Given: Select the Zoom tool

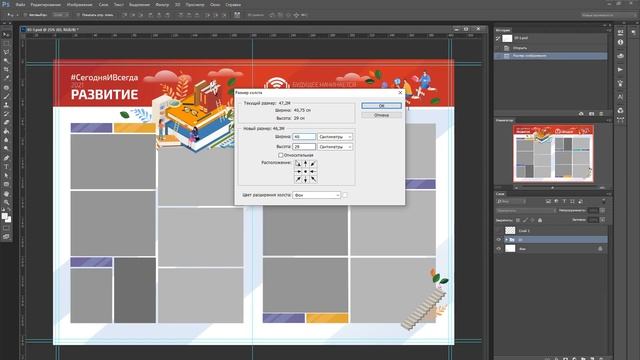Looking at the screenshot, I should tap(6, 202).
